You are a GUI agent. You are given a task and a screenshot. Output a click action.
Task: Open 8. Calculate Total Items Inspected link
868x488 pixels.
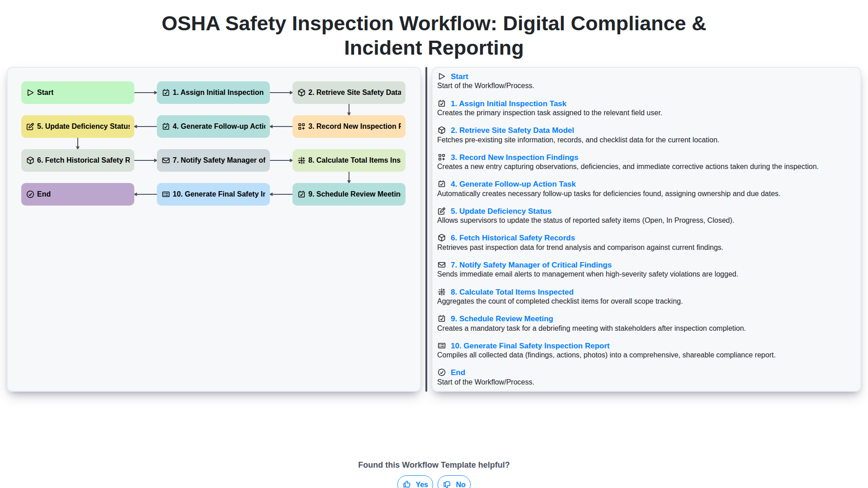tap(512, 292)
